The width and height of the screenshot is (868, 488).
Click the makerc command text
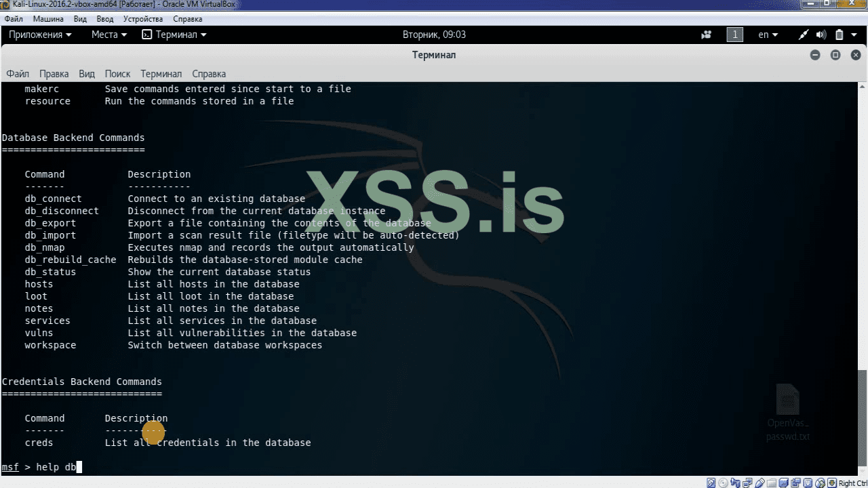point(42,89)
